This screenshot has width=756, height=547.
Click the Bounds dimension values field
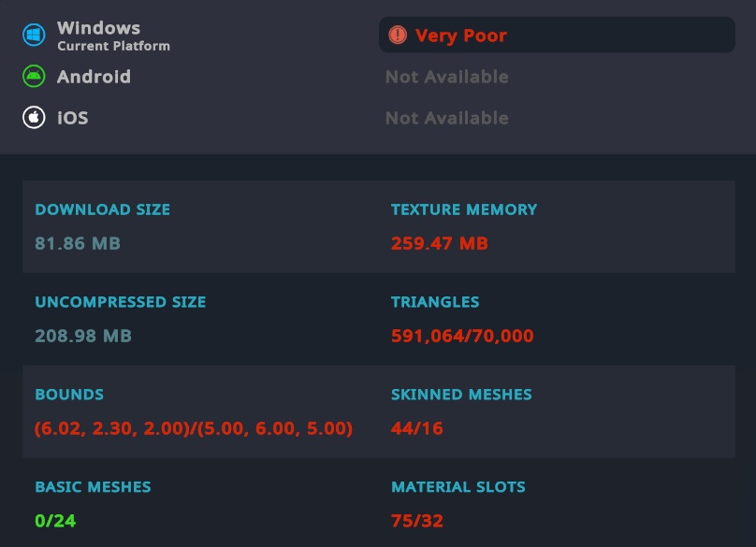coord(193,428)
